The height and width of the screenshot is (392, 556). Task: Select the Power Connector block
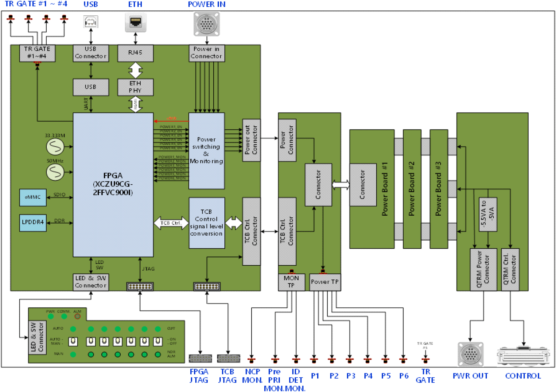click(287, 140)
